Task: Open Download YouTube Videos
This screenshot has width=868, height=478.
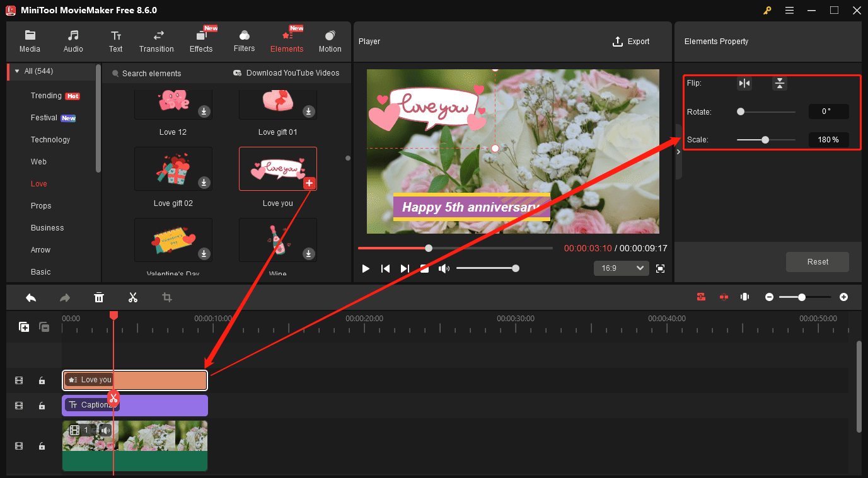Action: click(286, 73)
